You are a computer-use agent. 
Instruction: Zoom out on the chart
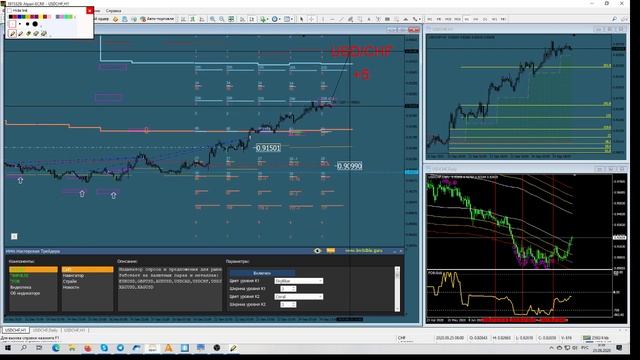(x=222, y=19)
